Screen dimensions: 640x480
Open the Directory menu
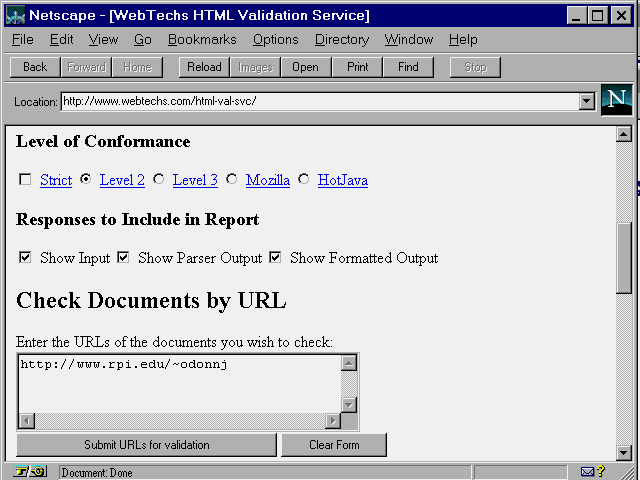tap(341, 40)
